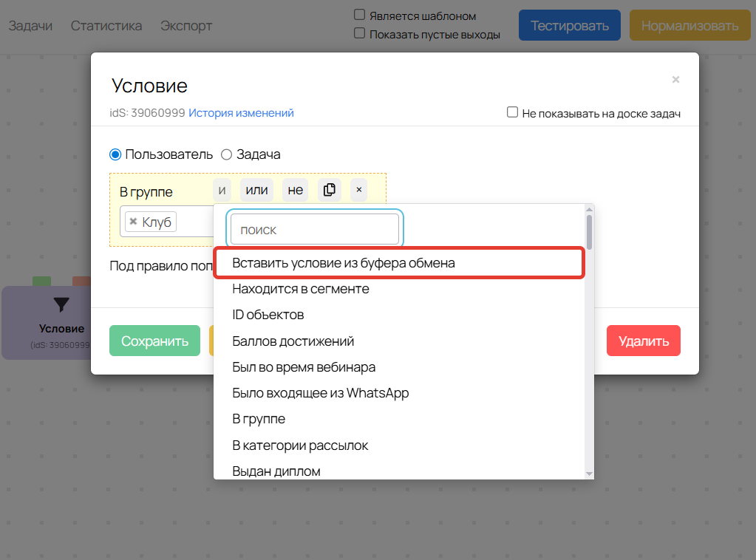
Task: Switch to the 'Экспорт' tab
Action: (x=186, y=26)
